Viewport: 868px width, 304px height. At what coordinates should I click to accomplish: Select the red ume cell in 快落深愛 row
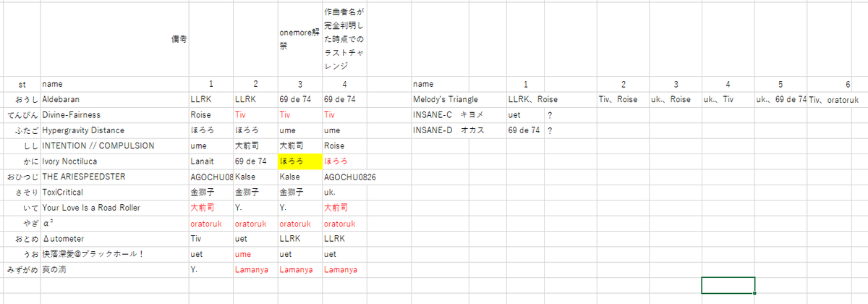coord(255,254)
